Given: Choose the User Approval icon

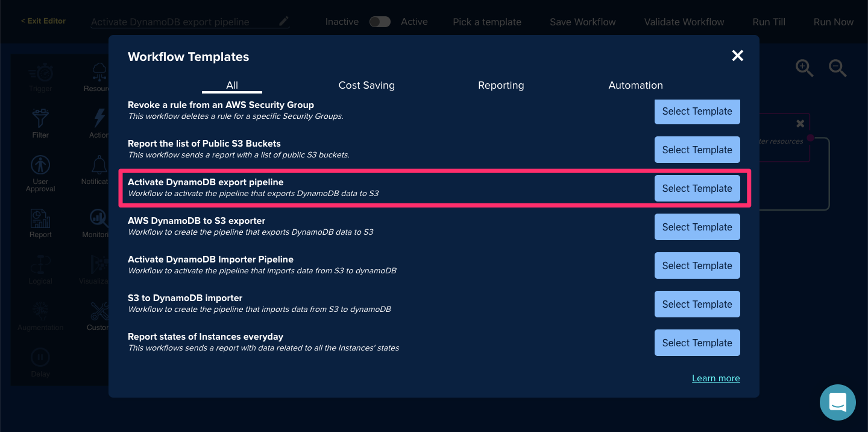Looking at the screenshot, I should (40, 165).
